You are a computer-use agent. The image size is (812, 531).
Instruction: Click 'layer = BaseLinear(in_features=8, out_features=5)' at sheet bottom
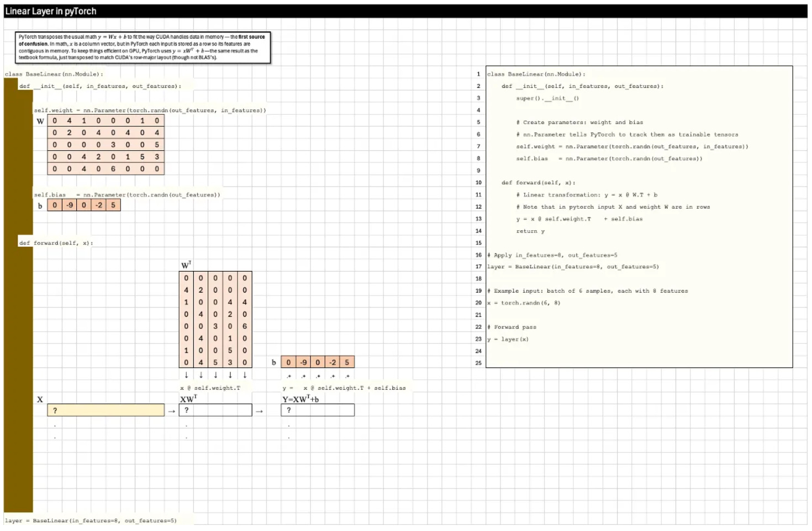pos(91,521)
